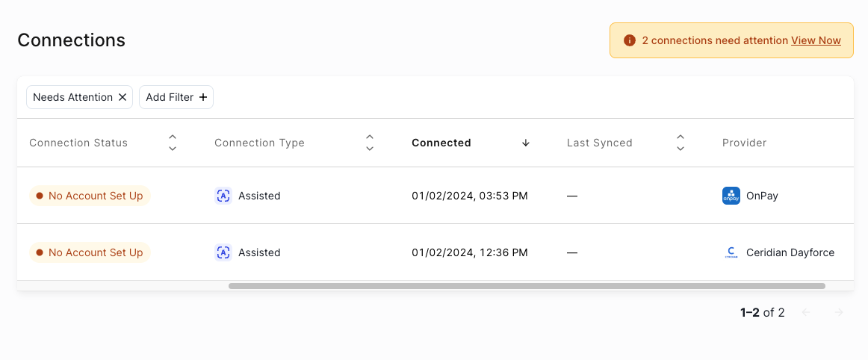Screen dimensions: 868x360
Task: Click the date 01/02/2024, 12:36 PM
Action: click(470, 252)
